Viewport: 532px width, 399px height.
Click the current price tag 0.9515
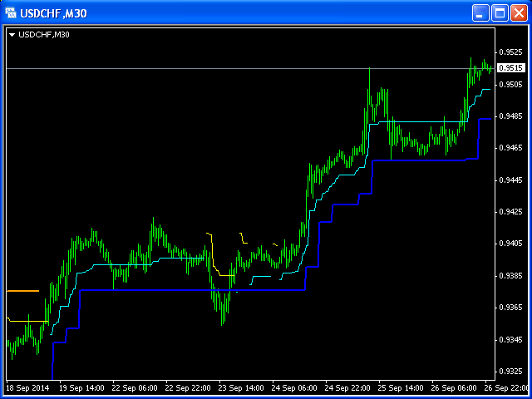510,68
